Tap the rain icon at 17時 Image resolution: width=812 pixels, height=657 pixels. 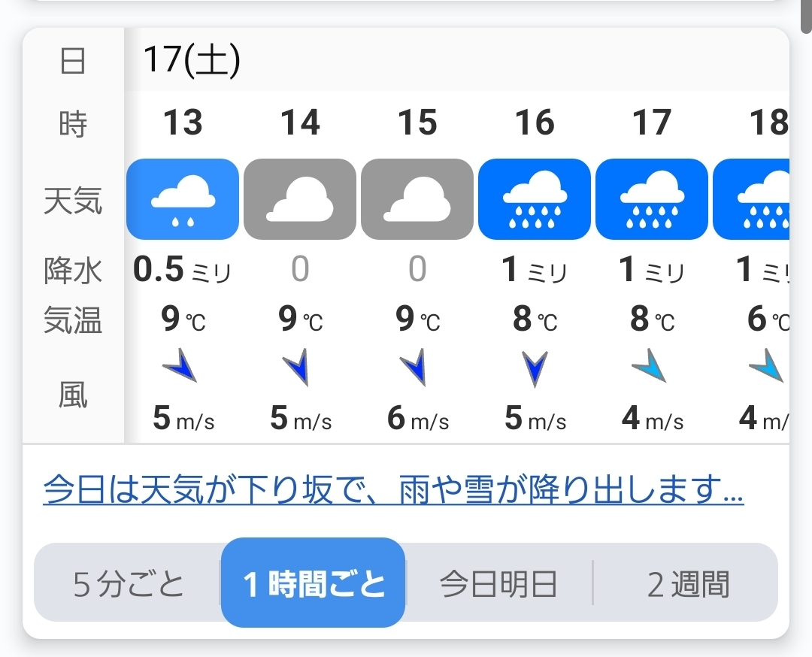click(652, 199)
